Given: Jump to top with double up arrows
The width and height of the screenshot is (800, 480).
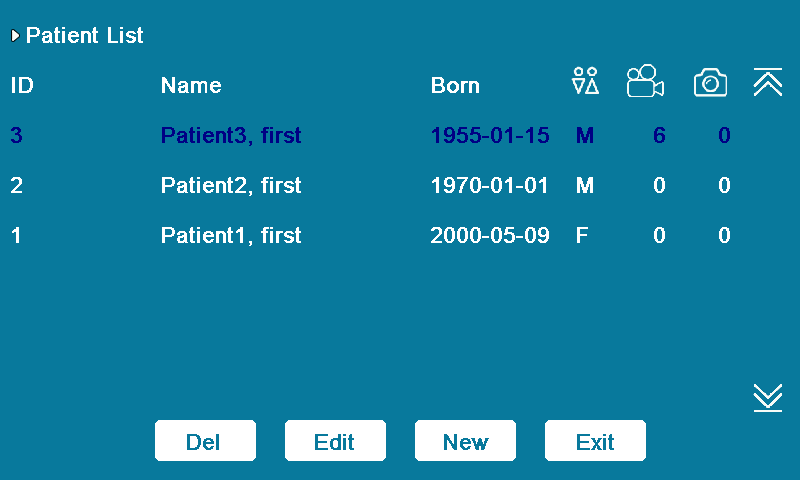Looking at the screenshot, I should pyautogui.click(x=767, y=83).
